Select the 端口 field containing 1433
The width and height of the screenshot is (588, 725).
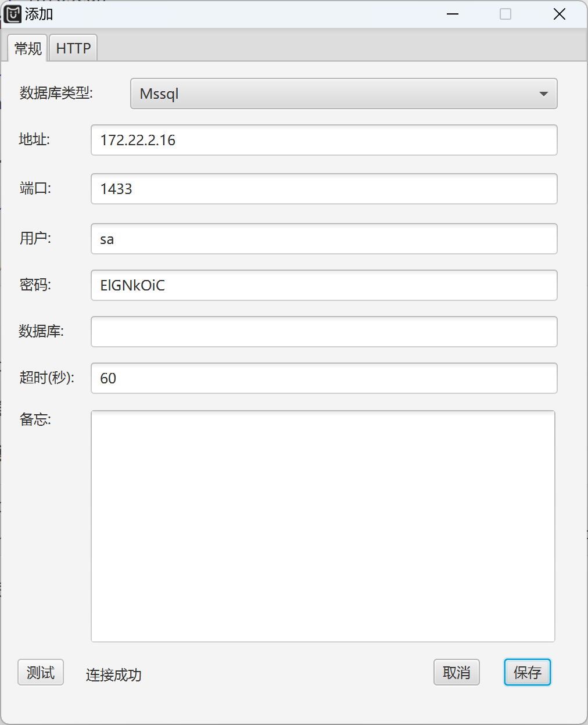click(x=324, y=189)
